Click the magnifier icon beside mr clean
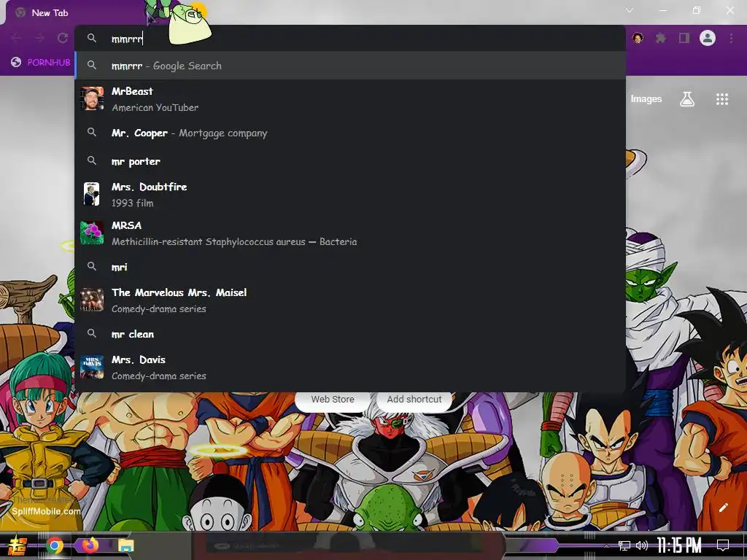Screen dimensions: 747x560 pyautogui.click(x=92, y=333)
